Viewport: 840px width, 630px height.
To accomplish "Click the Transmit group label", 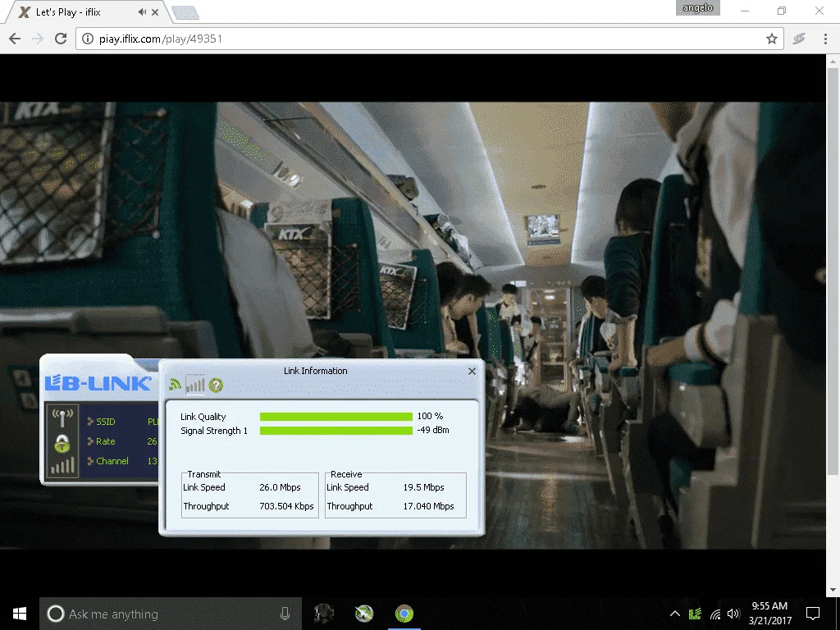I will point(204,474).
